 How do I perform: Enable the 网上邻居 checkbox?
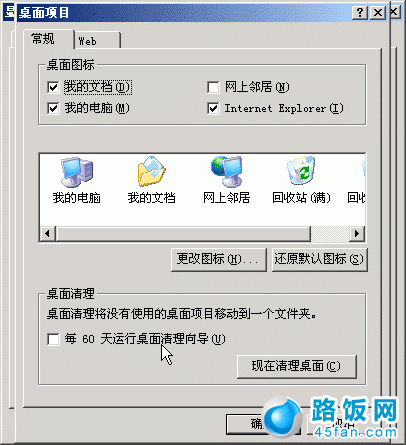213,87
